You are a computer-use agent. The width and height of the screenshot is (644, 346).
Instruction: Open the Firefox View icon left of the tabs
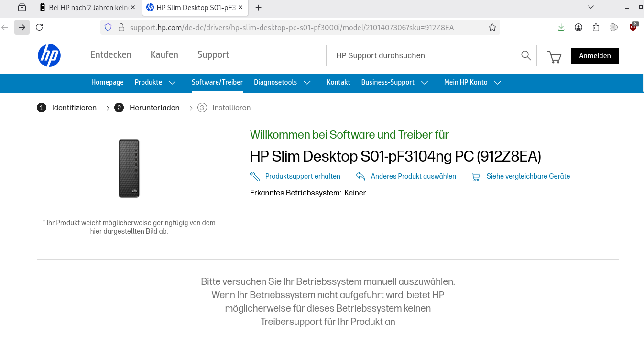tap(22, 8)
